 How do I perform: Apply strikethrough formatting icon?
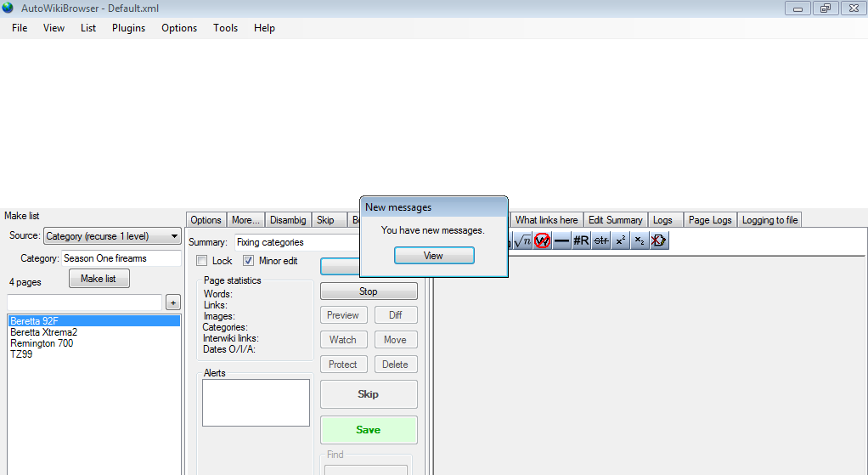coord(600,240)
